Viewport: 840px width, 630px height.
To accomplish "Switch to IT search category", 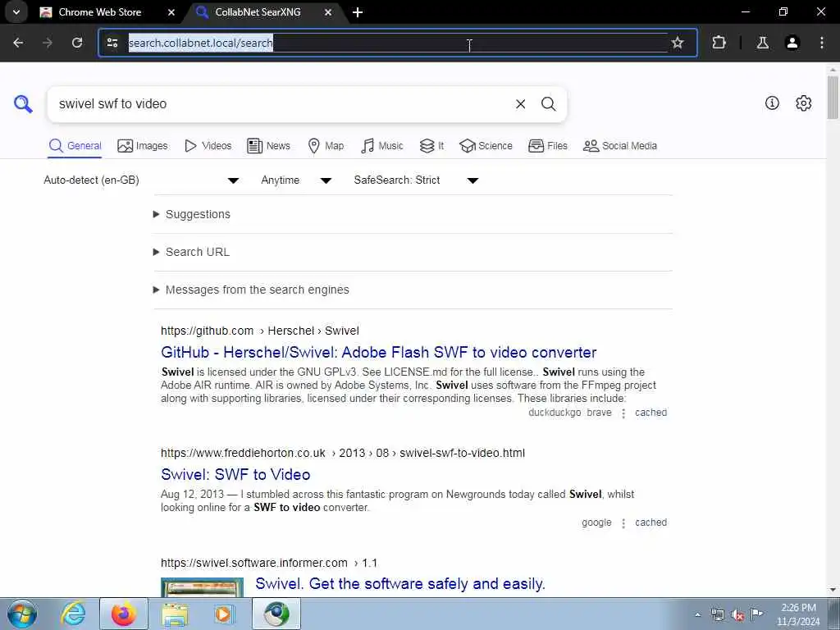I will [x=431, y=146].
